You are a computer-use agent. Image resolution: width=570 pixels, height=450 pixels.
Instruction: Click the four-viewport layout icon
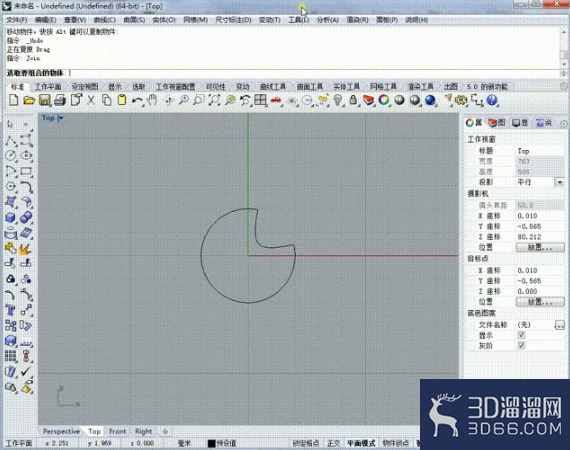coord(260,100)
